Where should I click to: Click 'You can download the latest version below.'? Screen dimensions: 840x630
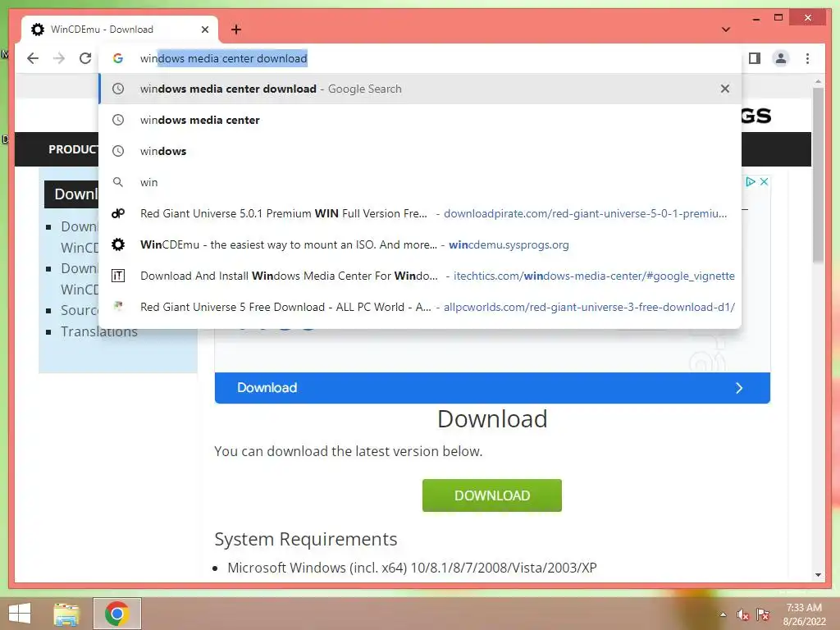coord(348,452)
